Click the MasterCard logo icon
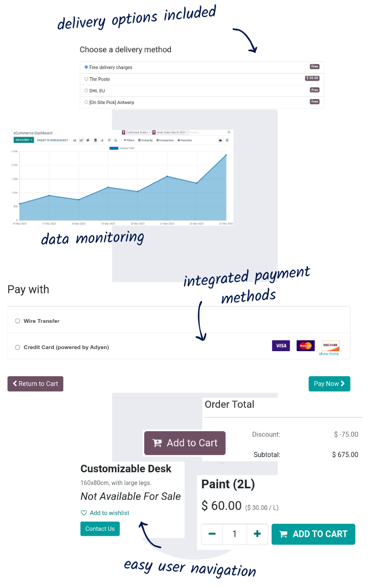 [x=305, y=346]
